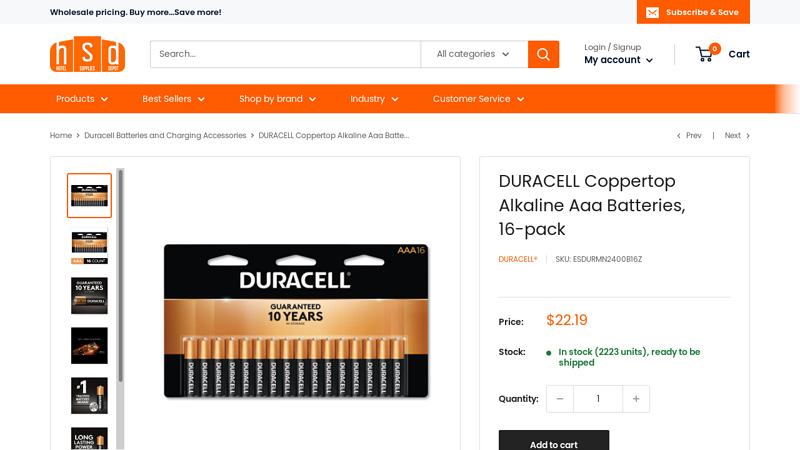Click the DURACELL Coppertop Alkaline product title

(592, 205)
